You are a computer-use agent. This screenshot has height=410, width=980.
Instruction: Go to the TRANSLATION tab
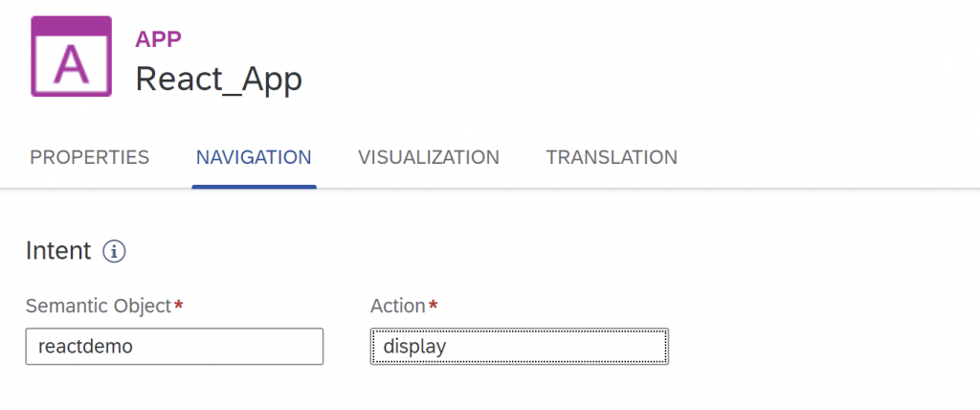click(612, 156)
